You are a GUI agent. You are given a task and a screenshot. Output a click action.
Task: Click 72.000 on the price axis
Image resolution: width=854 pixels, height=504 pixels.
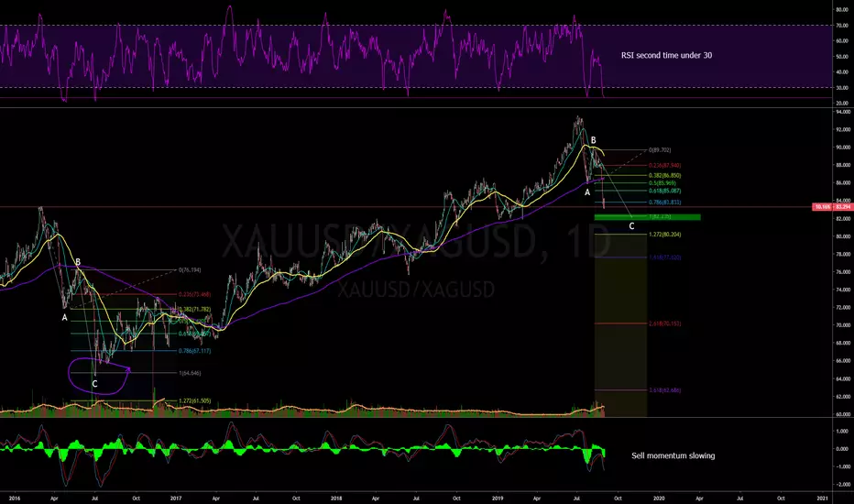pos(843,307)
